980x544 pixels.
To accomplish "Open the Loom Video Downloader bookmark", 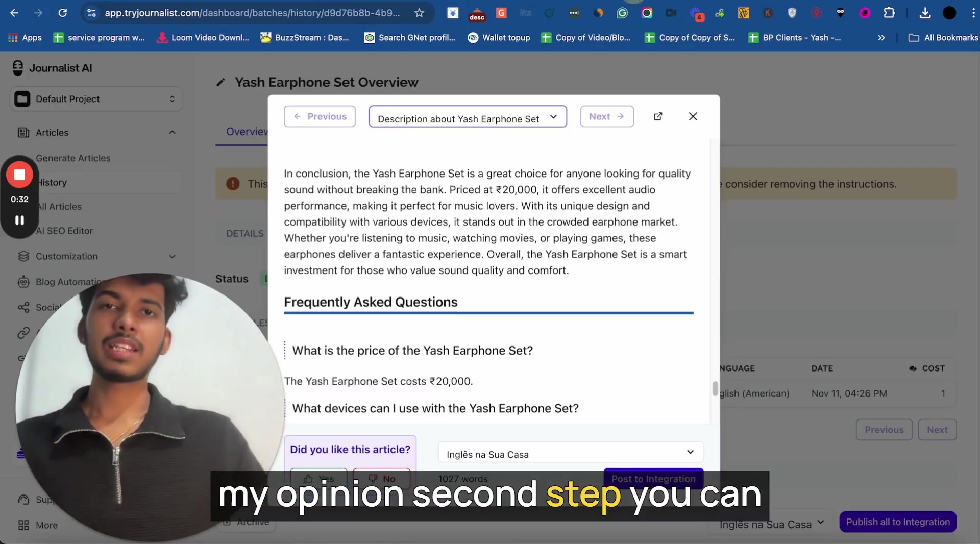I will coord(203,38).
